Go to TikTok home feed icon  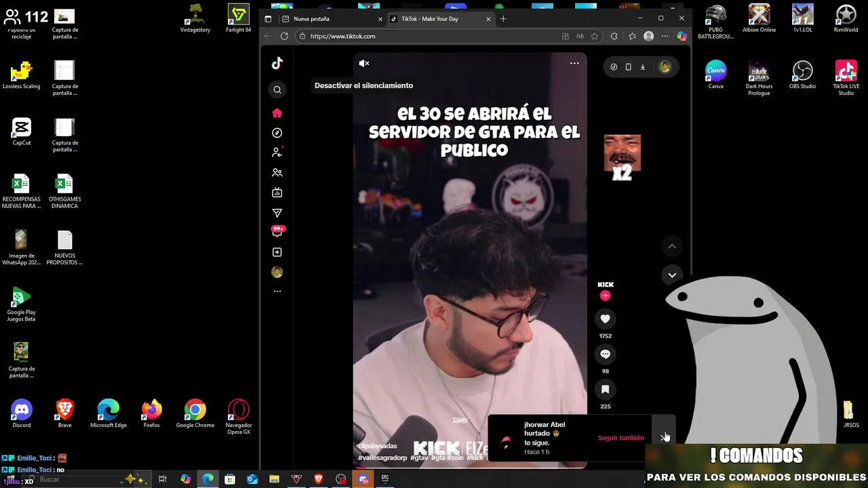click(x=277, y=113)
